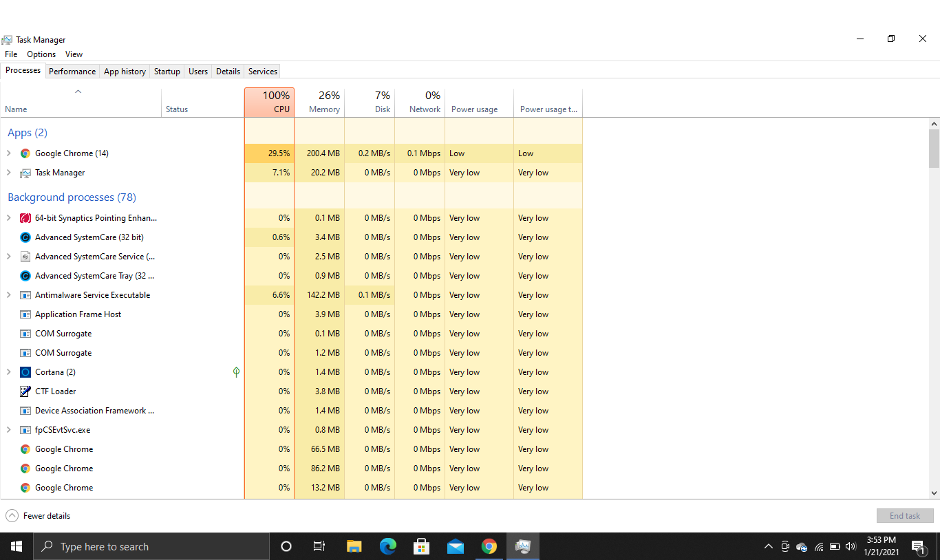Switch to the App history tab

[125, 72]
